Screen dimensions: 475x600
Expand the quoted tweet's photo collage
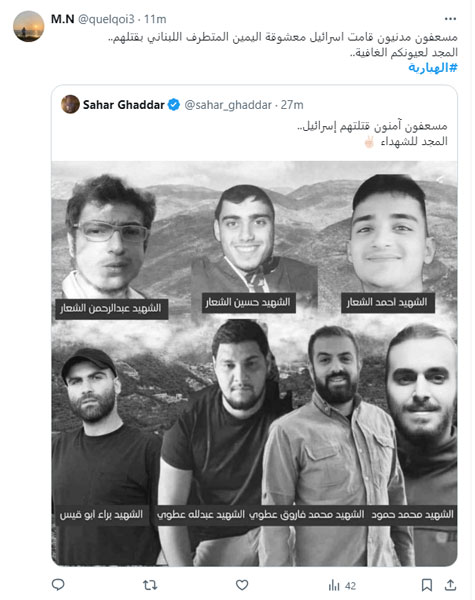click(255, 364)
